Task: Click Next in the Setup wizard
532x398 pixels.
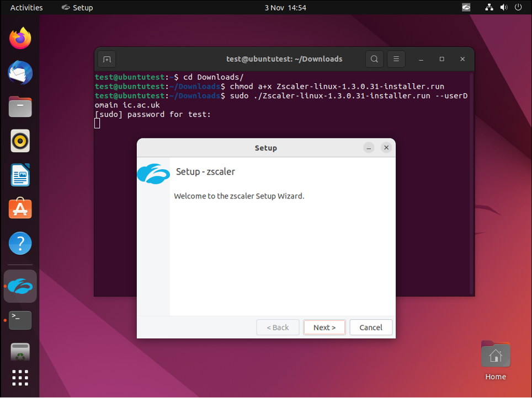Action: [x=324, y=327]
